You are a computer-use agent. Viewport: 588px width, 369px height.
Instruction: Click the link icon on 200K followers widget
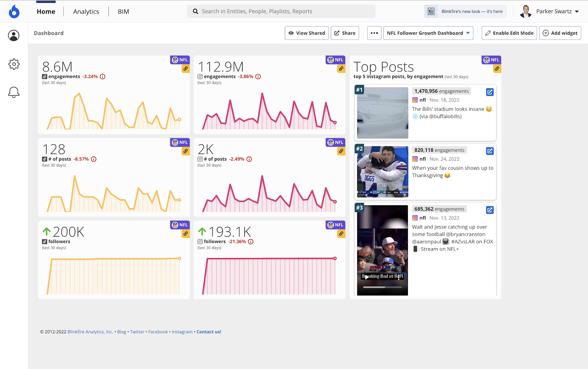click(186, 233)
